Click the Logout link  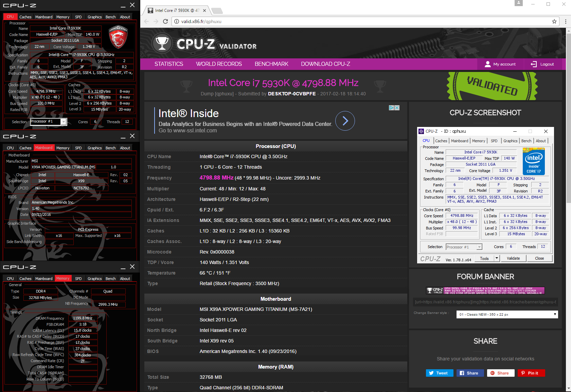(547, 64)
